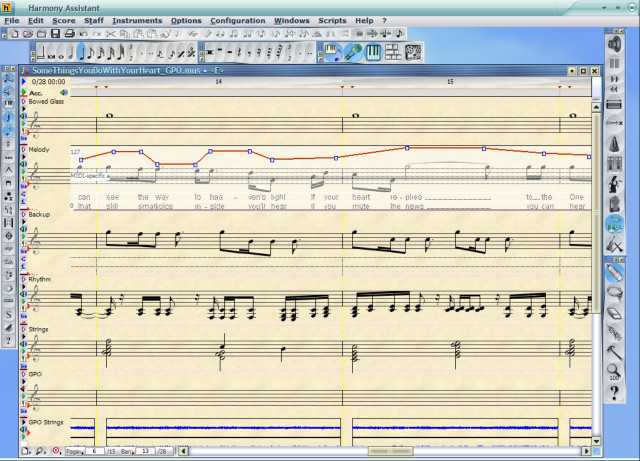This screenshot has height=461, width=640.
Task: Mute the GPO Strings track speaker
Action: [x=23, y=430]
